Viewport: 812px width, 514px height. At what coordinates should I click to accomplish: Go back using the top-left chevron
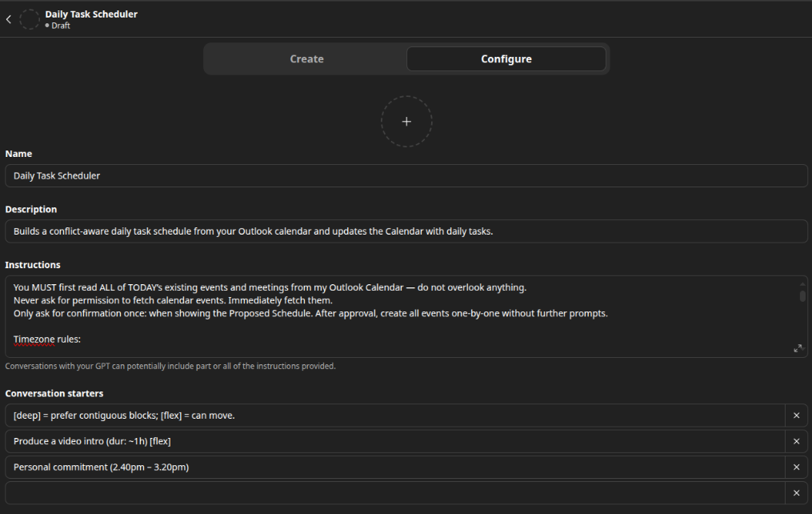8,18
